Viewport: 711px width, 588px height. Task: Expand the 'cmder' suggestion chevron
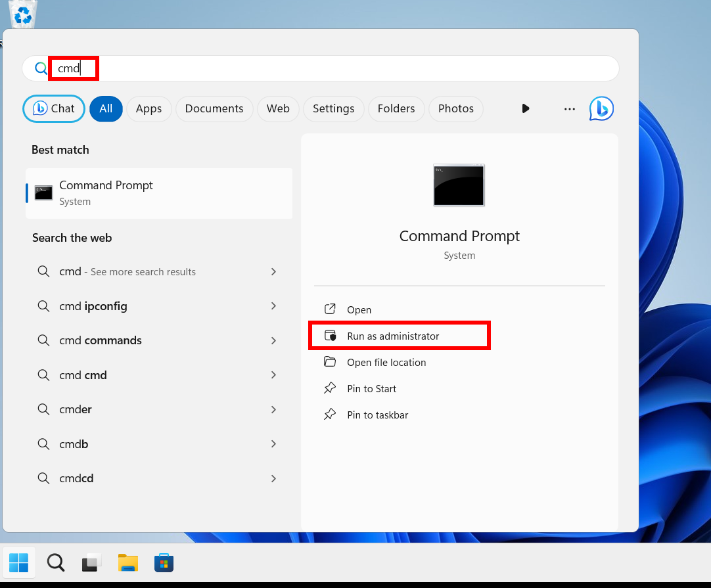click(273, 409)
